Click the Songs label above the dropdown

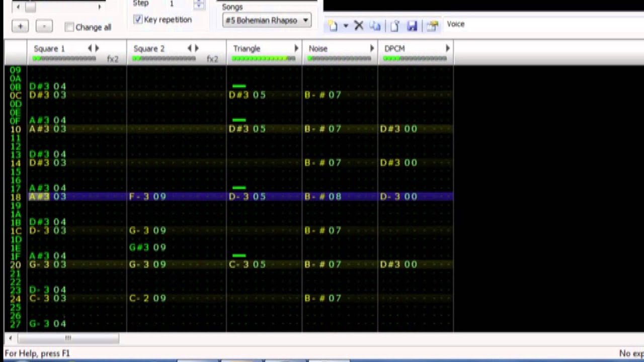[x=232, y=7]
